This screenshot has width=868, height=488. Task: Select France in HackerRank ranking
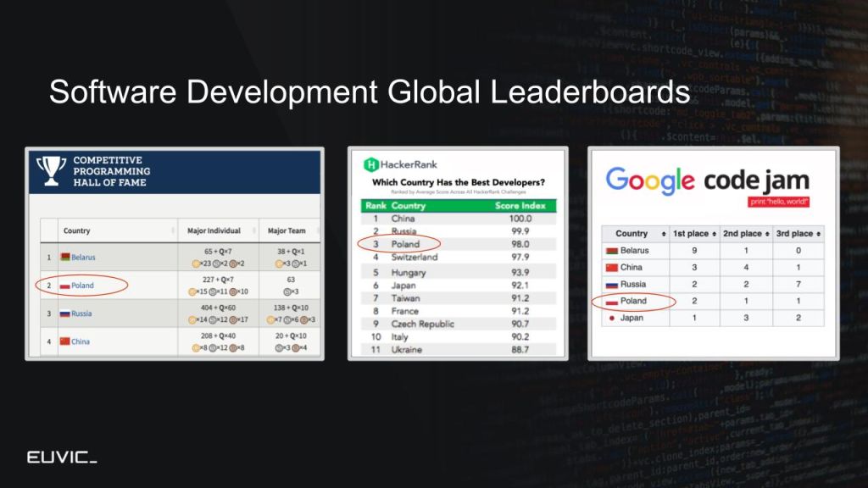click(x=404, y=311)
